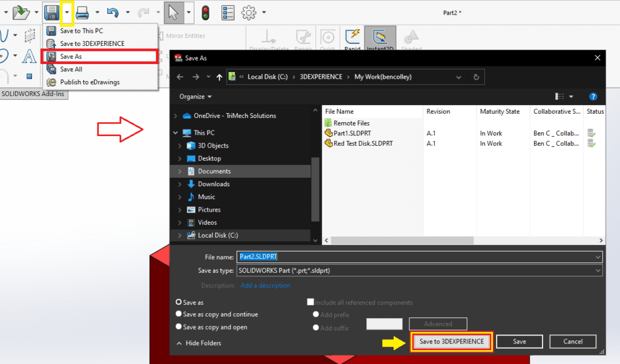Click the horizontal file list scrollbar
This screenshot has width=620, height=364.
point(402,241)
